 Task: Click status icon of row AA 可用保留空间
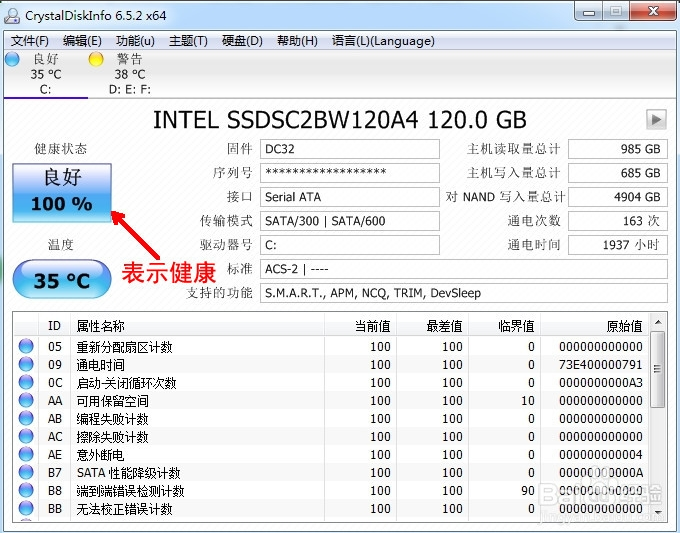tap(26, 400)
